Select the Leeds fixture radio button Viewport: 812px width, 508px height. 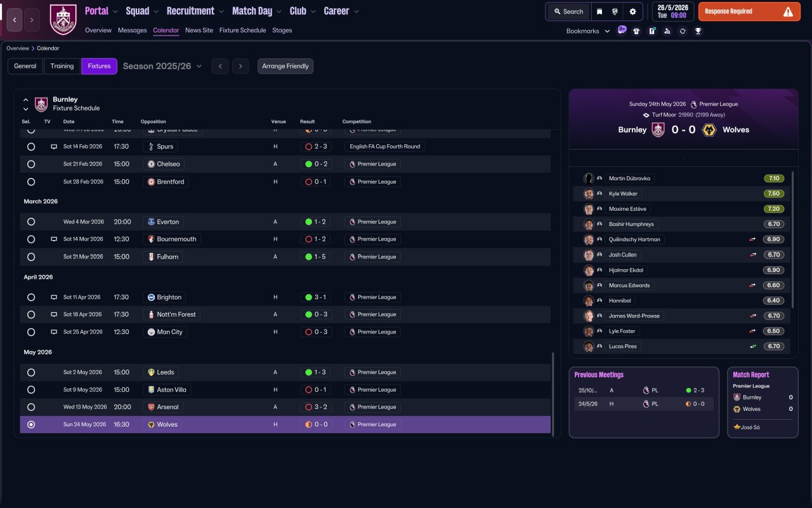pos(31,372)
